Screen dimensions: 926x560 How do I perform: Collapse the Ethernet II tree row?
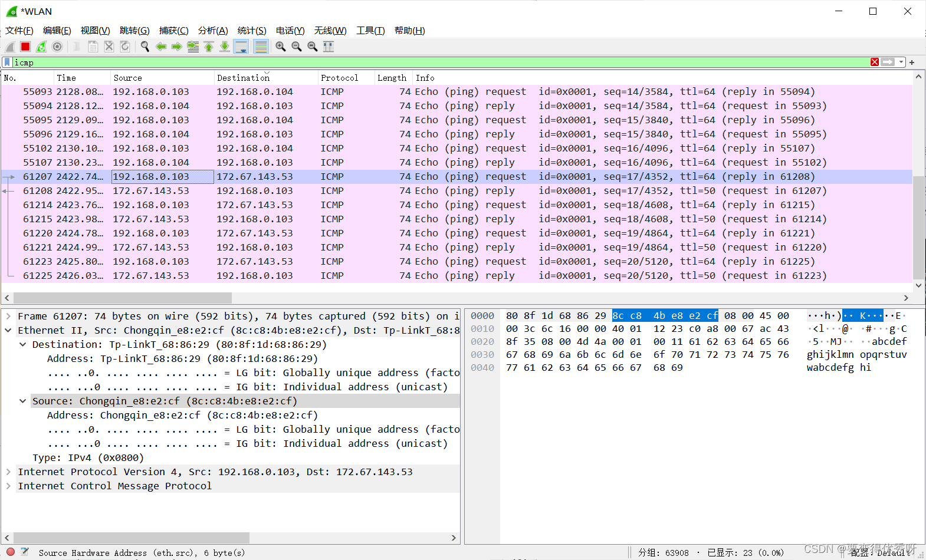[8, 330]
